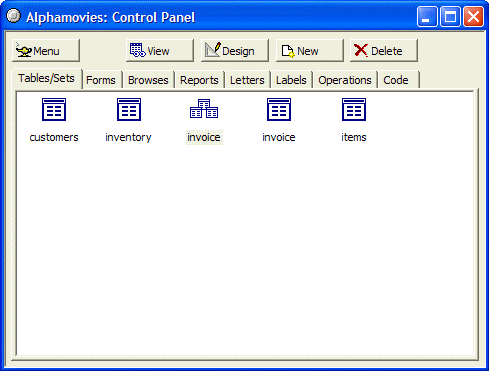This screenshot has width=489, height=371.
Task: Select the inventory table icon
Action: (x=129, y=109)
